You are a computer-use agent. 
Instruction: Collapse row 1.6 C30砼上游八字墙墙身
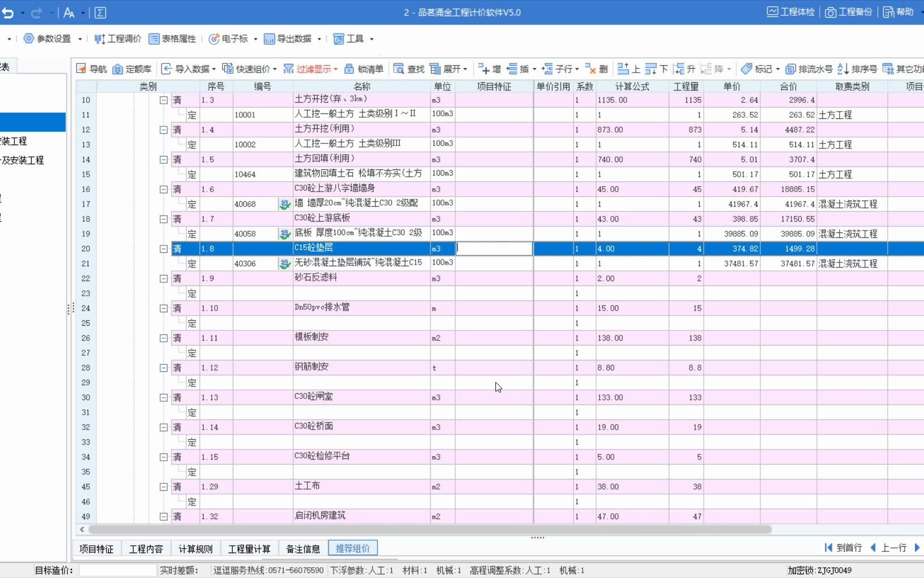(164, 189)
